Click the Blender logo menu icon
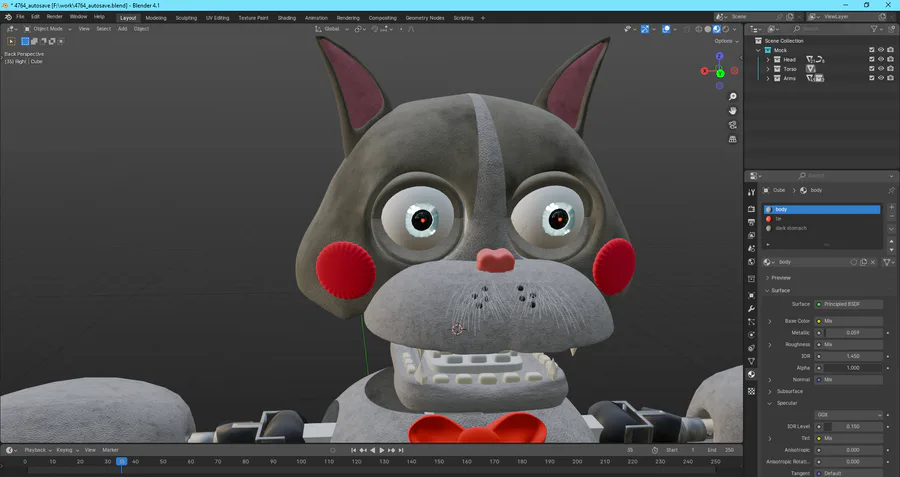900x477 pixels. [x=8, y=17]
